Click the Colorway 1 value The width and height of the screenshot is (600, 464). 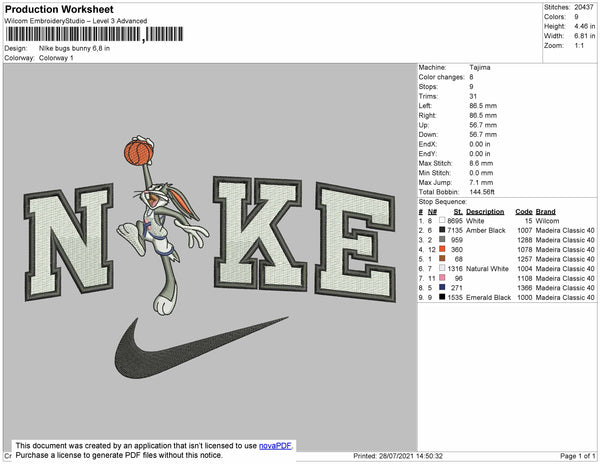tap(56, 58)
